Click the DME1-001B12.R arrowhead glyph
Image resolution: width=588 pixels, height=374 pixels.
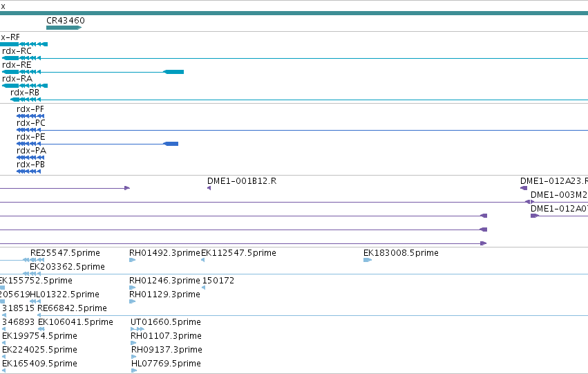(x=209, y=188)
